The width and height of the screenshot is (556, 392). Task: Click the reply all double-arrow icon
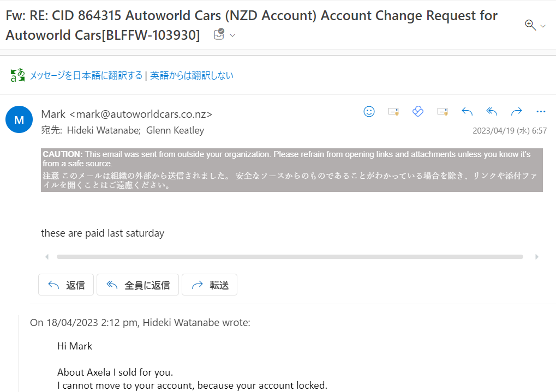[x=492, y=112]
